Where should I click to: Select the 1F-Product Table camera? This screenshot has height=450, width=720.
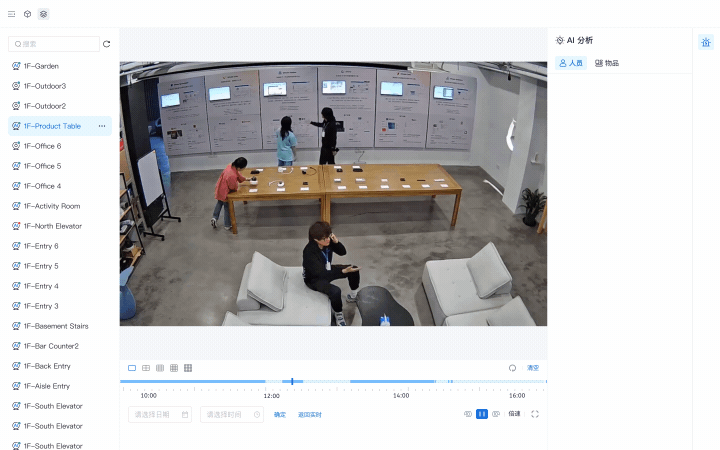(x=60, y=126)
